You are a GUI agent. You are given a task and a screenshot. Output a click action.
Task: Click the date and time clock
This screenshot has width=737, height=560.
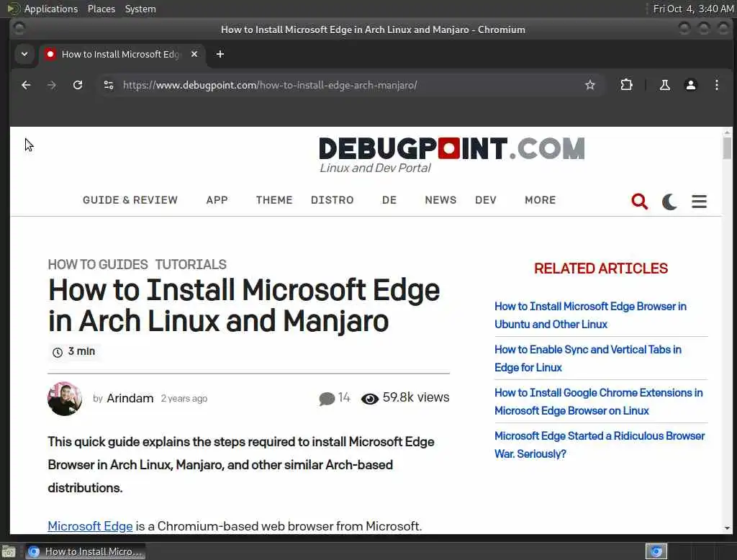point(693,9)
